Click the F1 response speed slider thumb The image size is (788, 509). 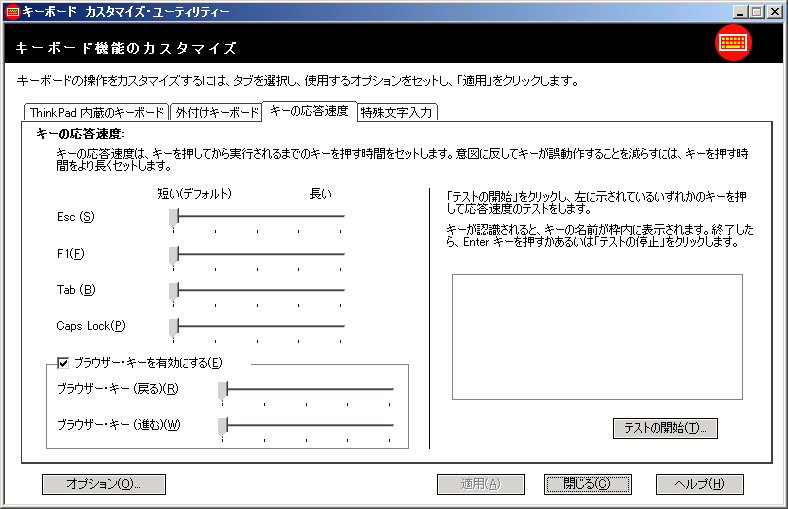(x=174, y=253)
